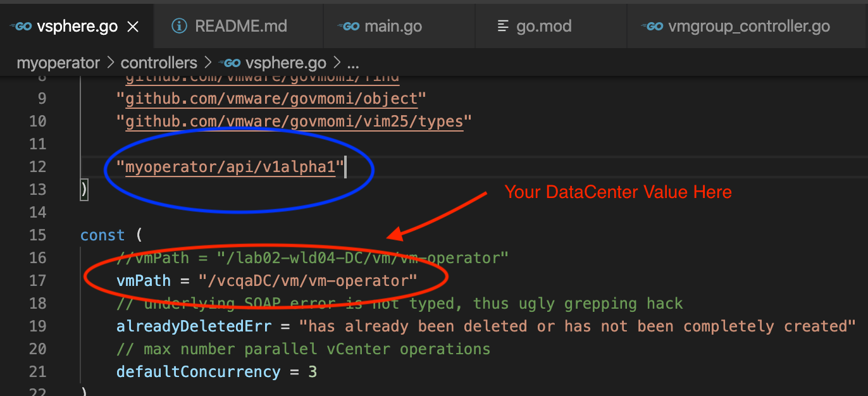Viewport: 868px width, 396px height.
Task: Click the max number parallel vCenter comment
Action: click(x=303, y=349)
